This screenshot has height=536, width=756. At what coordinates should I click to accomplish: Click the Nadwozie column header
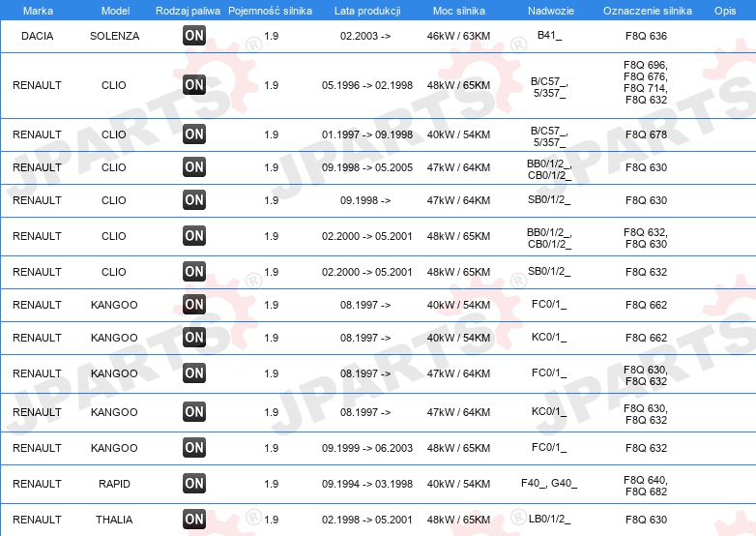(551, 11)
